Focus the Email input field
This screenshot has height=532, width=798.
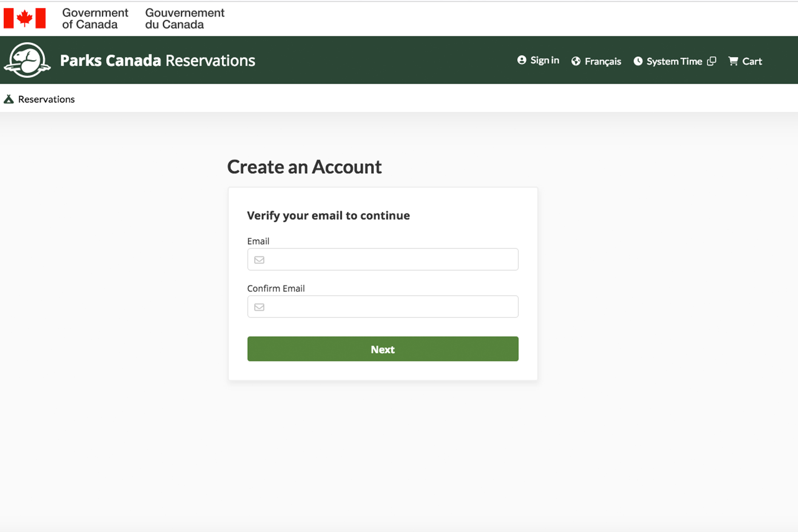pyautogui.click(x=390, y=260)
